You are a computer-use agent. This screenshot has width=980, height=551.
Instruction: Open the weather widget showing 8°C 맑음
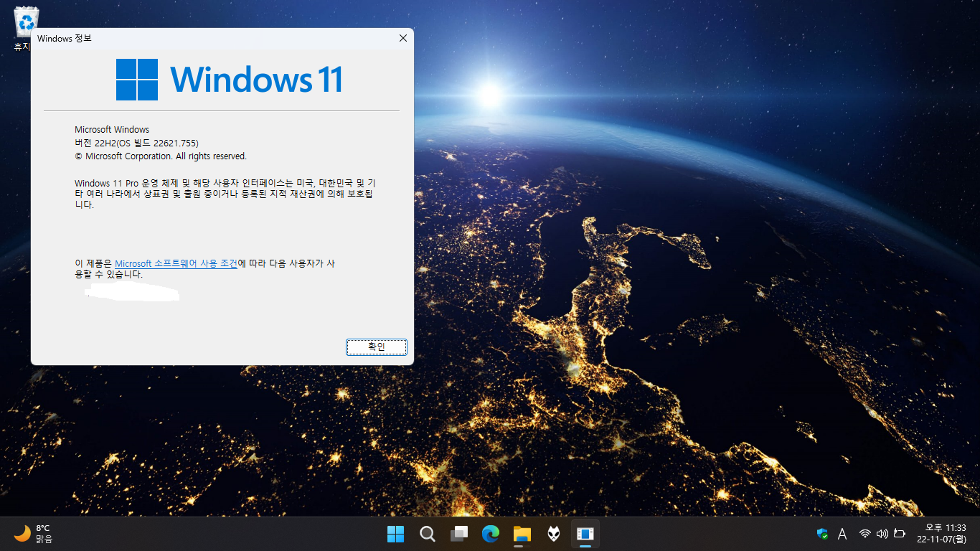33,534
